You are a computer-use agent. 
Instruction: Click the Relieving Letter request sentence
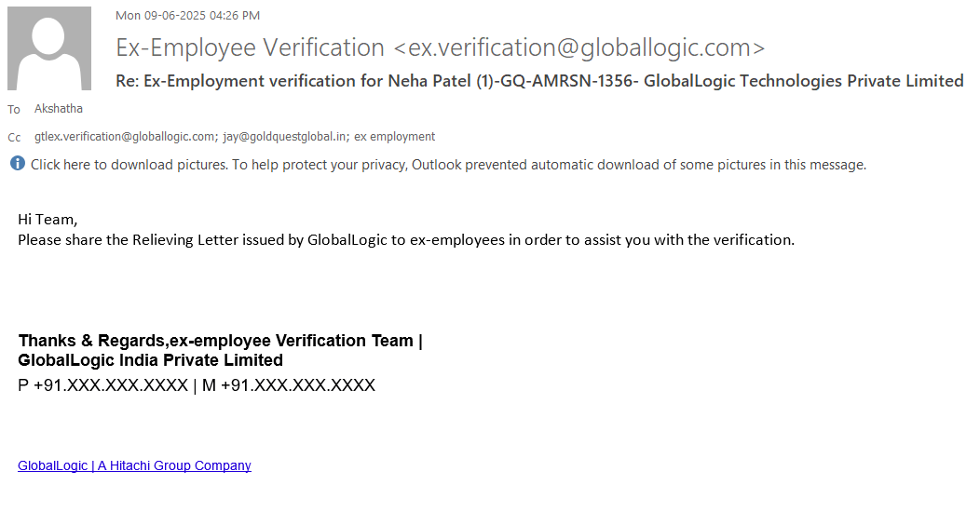click(406, 239)
